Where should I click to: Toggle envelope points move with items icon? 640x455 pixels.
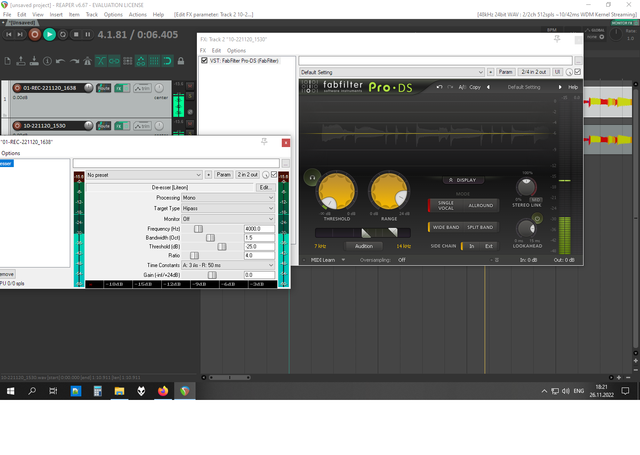(141, 61)
